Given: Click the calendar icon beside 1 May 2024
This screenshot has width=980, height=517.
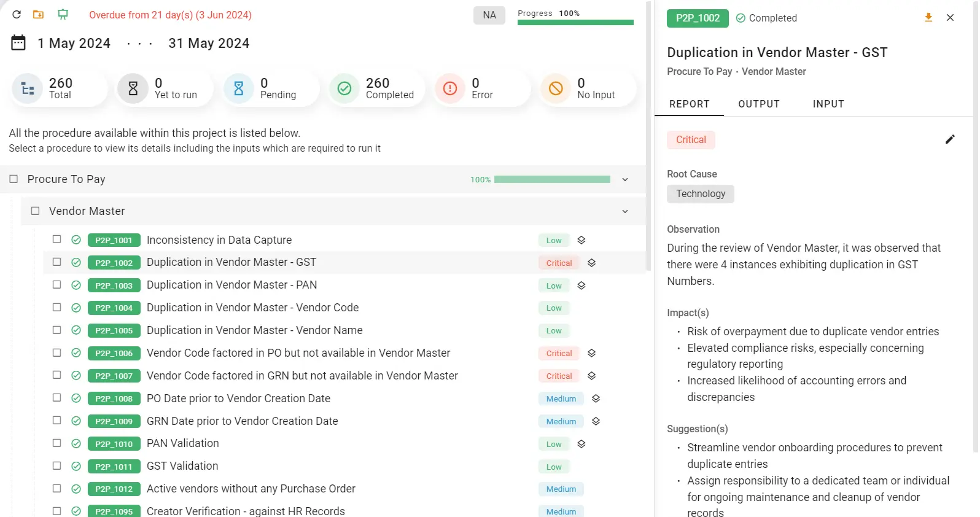Looking at the screenshot, I should click(x=18, y=43).
